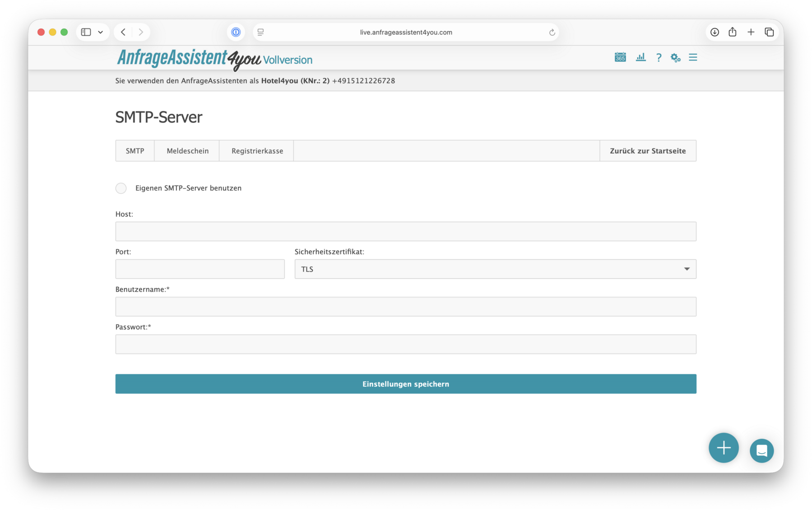Viewport: 812px width, 510px height.
Task: Open settings via the gears icon
Action: [x=675, y=57]
